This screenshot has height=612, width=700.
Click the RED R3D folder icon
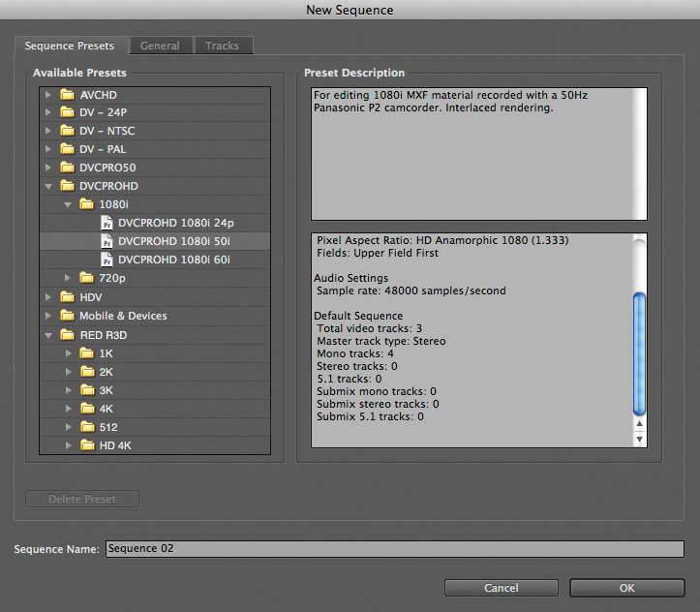[68, 335]
